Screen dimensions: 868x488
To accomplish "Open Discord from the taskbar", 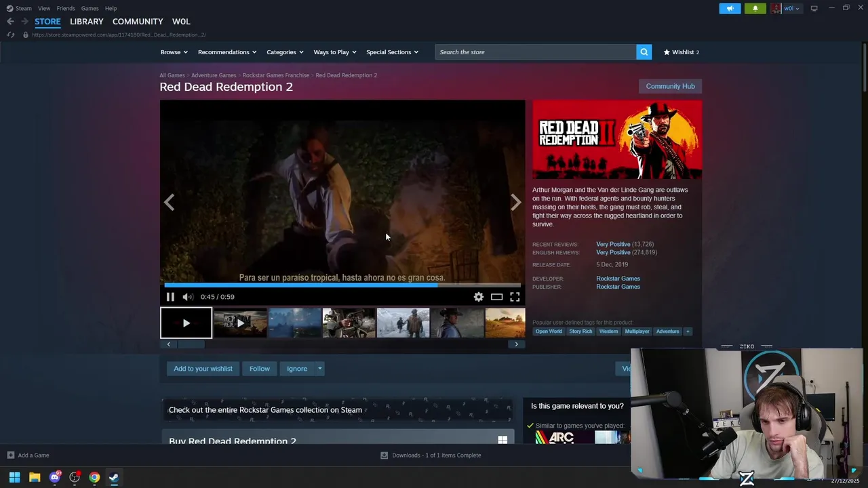I will tap(55, 477).
